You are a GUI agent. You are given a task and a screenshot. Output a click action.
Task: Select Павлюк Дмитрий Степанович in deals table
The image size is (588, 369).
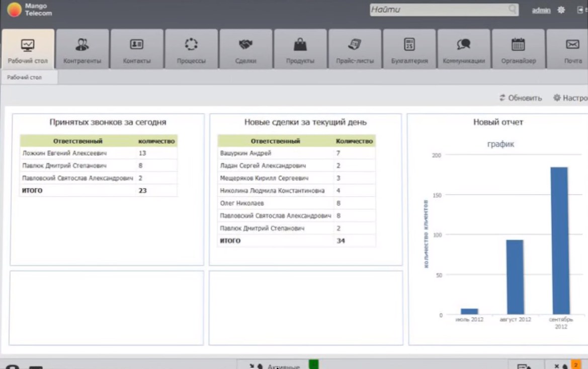297,228
